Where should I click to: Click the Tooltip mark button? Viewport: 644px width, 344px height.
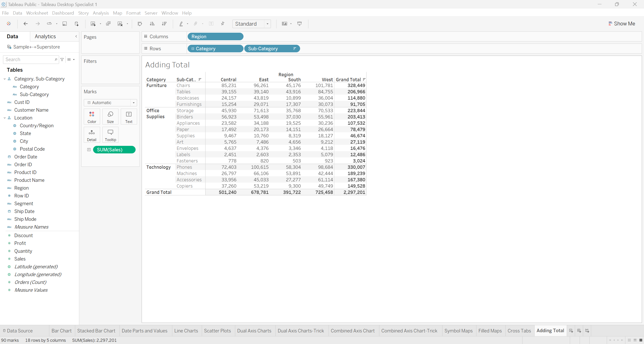coord(110,135)
